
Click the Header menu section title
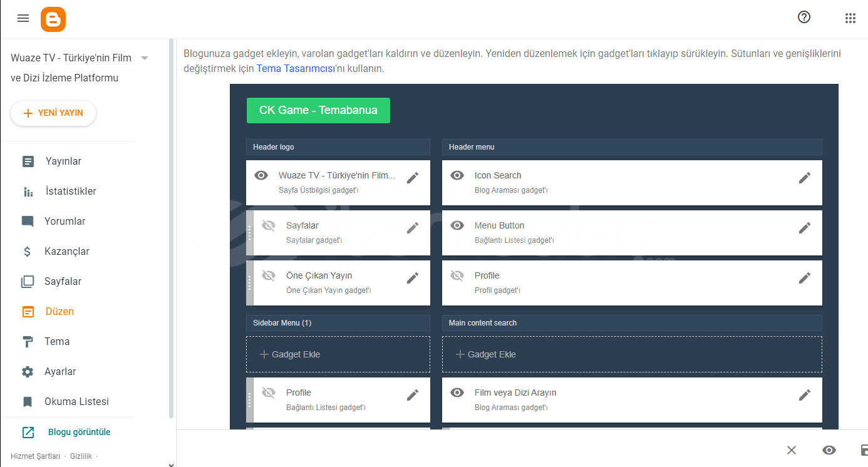point(472,147)
